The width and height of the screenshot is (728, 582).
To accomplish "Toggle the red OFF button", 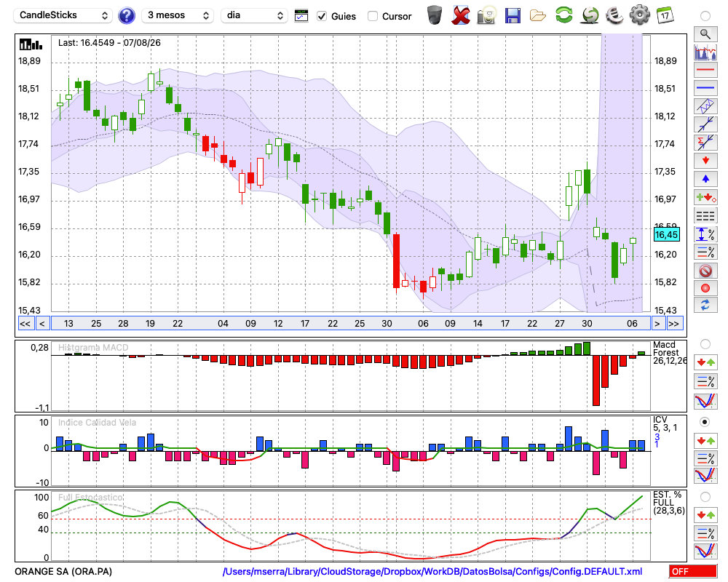I will 693,571.
